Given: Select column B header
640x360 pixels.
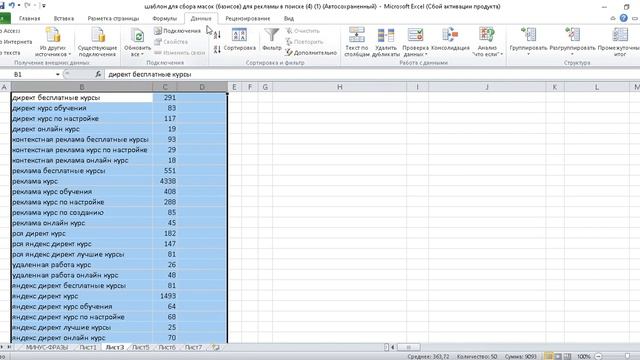Looking at the screenshot, I should 82,87.
